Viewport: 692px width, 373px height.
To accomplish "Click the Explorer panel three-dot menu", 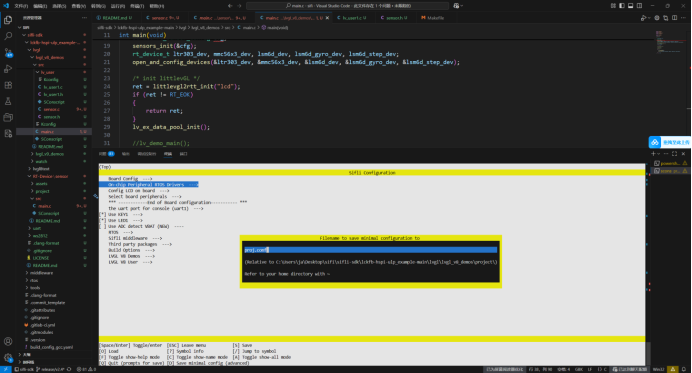I will tap(84, 18).
